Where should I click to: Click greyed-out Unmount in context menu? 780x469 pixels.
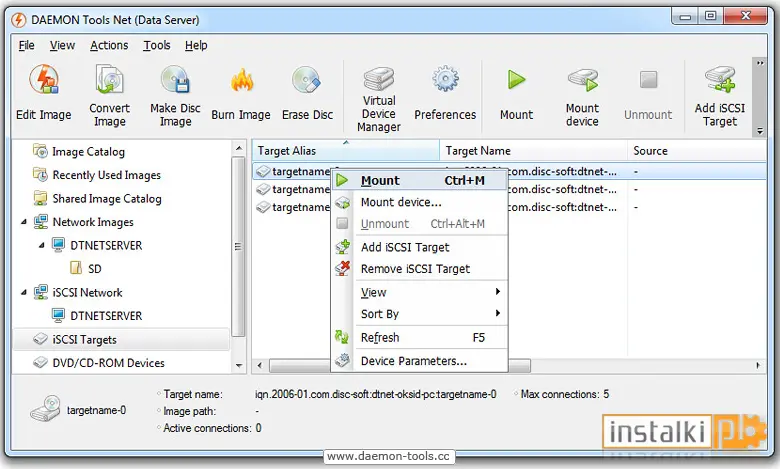click(419, 224)
